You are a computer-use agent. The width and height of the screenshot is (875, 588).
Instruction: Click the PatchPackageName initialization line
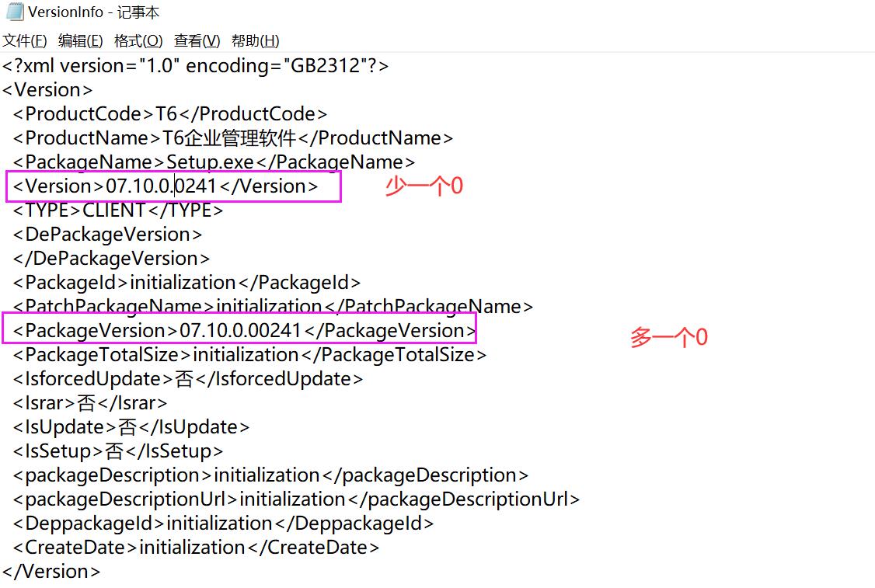[273, 306]
